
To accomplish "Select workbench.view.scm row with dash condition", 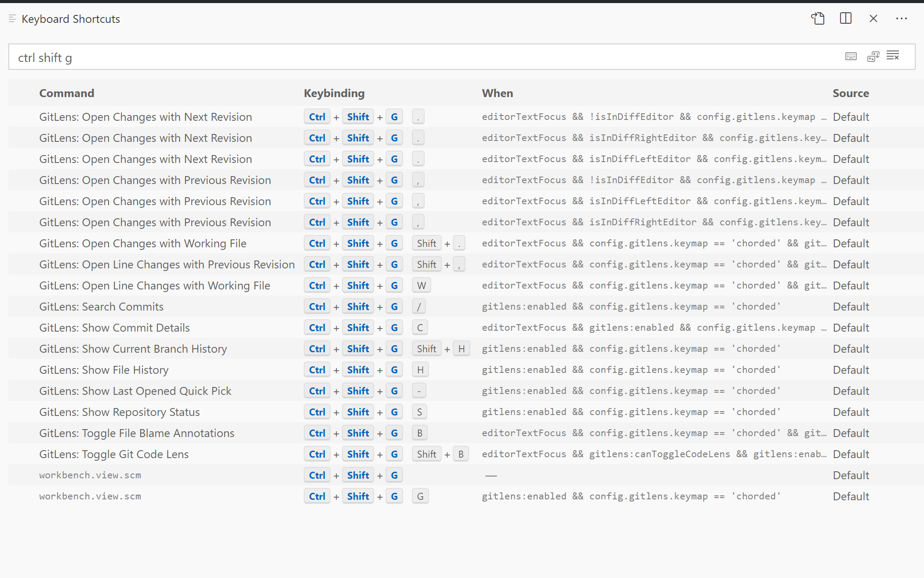I will [x=90, y=475].
